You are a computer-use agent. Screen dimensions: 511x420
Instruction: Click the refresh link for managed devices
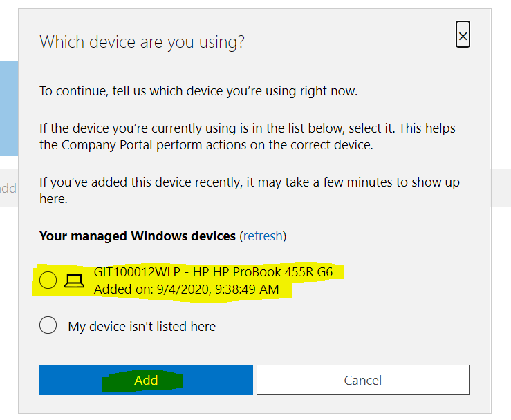(x=262, y=236)
